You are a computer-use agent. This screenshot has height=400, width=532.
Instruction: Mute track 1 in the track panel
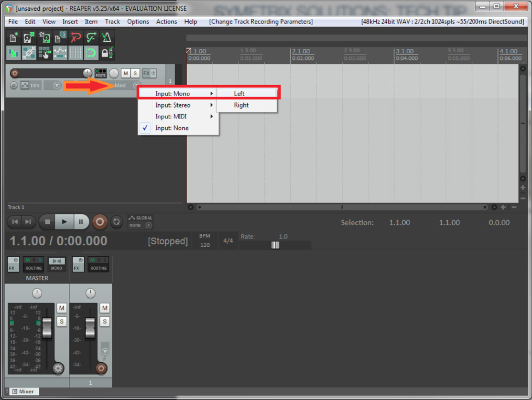point(126,73)
